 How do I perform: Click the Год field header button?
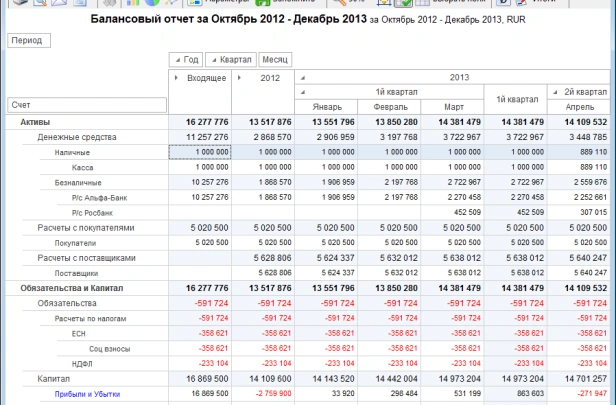186,60
